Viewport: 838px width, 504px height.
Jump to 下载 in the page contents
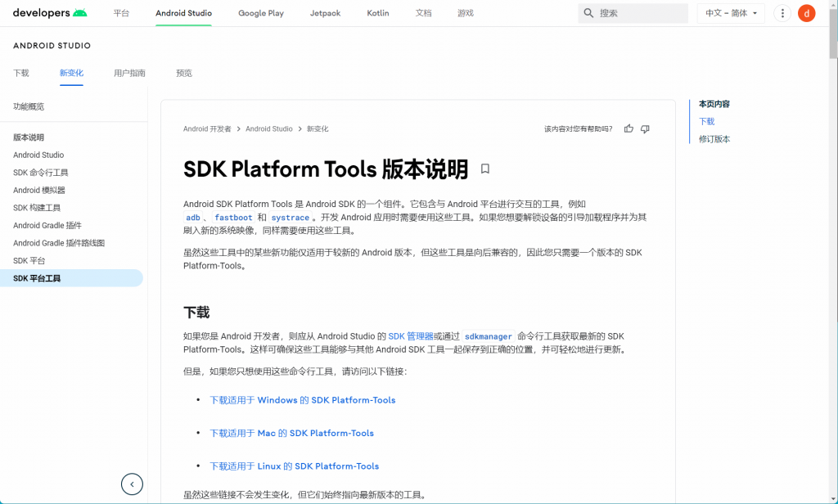[x=706, y=121]
